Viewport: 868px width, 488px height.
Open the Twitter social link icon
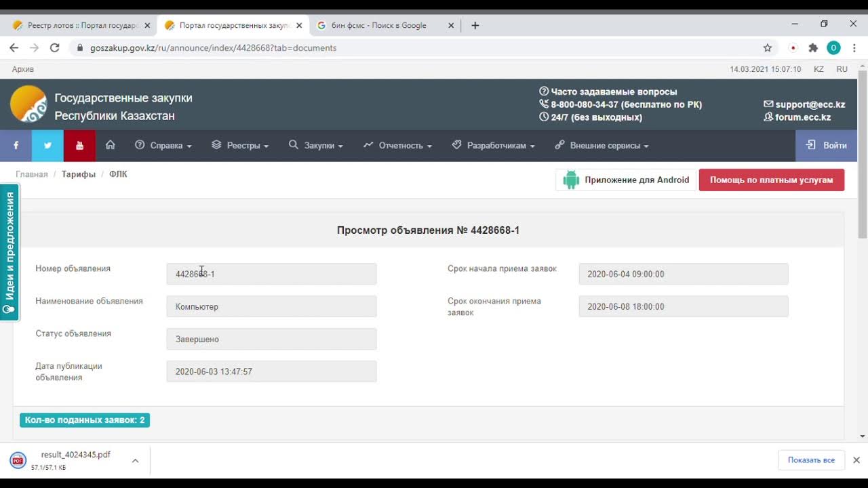click(47, 145)
